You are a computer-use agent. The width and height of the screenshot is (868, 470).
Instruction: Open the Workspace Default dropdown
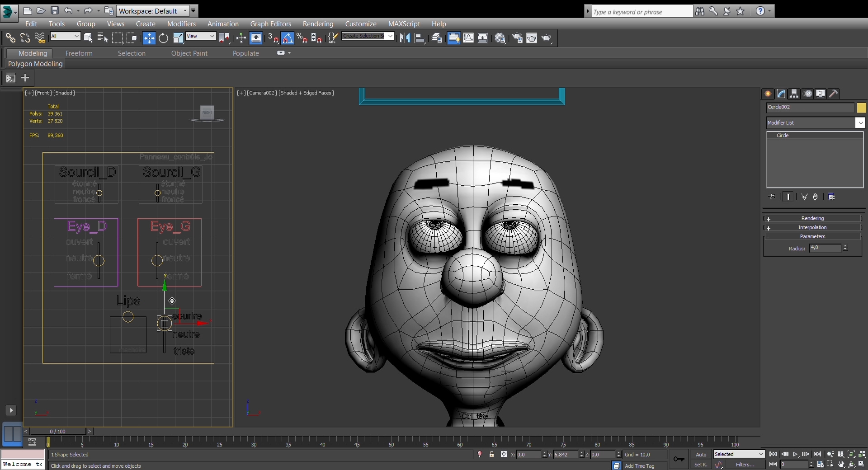point(152,11)
